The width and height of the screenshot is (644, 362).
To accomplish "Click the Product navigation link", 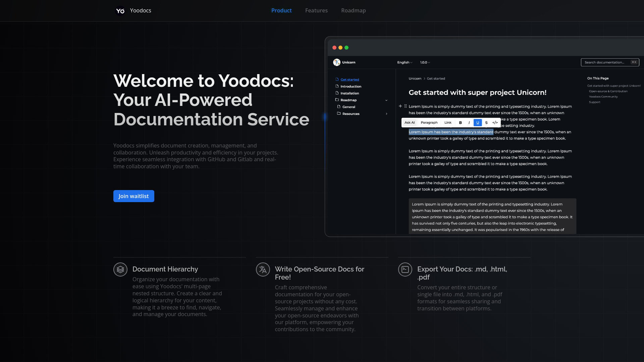I will click(x=281, y=10).
